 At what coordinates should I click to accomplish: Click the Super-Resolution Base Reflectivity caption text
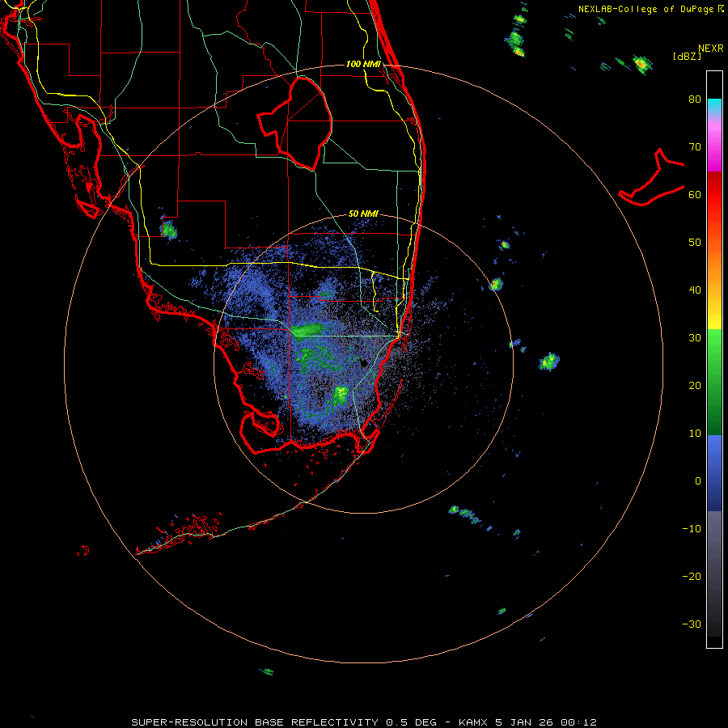364,722
